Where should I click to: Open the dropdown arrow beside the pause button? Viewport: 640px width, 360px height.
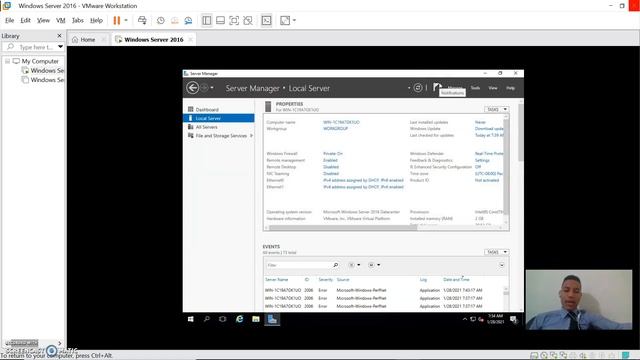[126, 20]
